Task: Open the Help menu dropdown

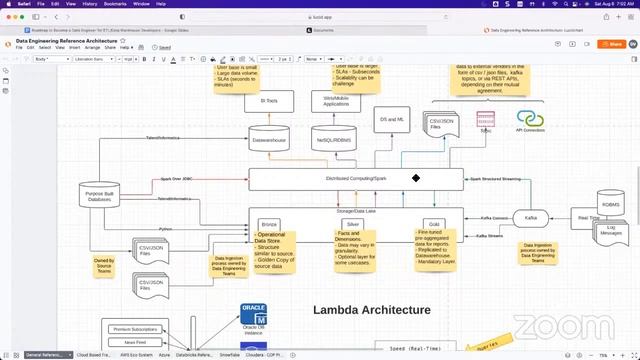Action: click(126, 48)
